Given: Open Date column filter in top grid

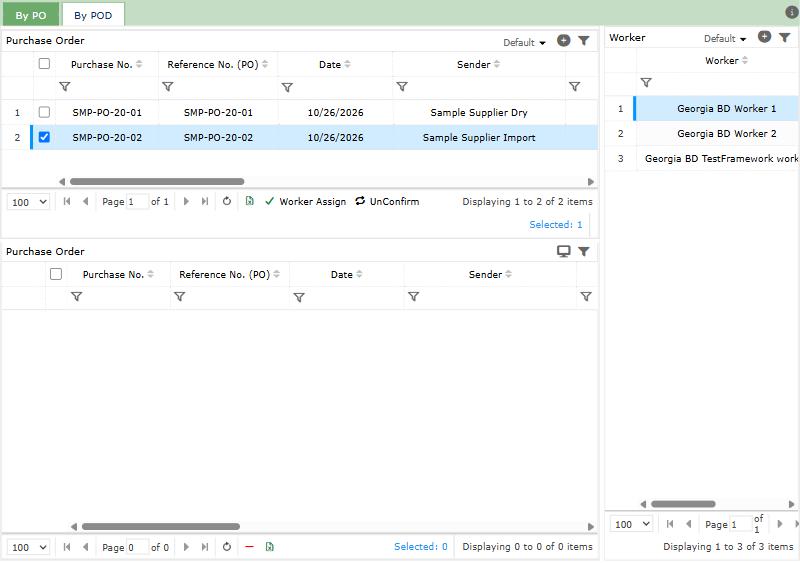Looking at the screenshot, I should (287, 87).
